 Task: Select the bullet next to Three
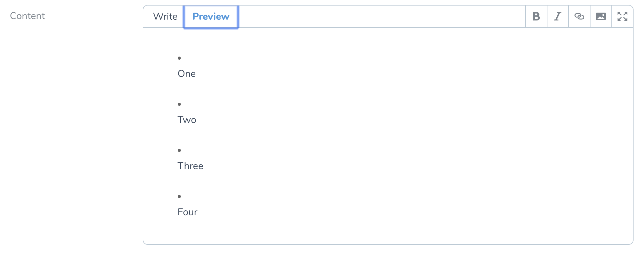click(x=179, y=150)
